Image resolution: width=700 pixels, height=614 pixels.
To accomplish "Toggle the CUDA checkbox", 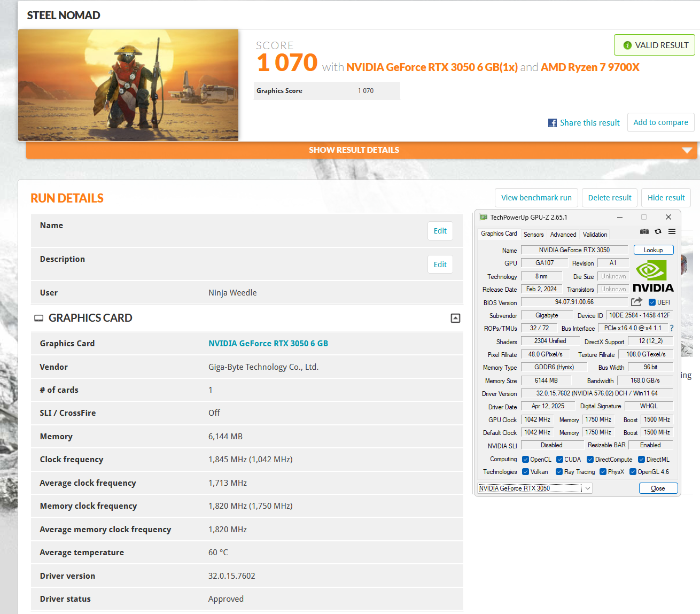I will click(559, 460).
